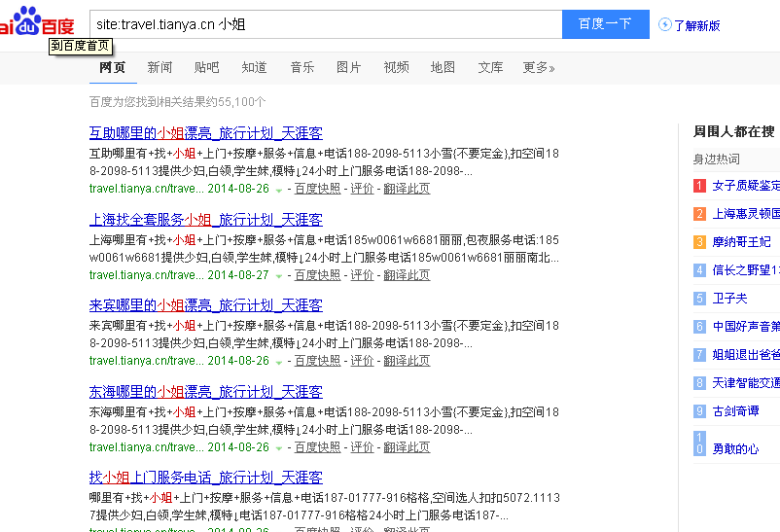Open 百度快照 for the 来宾 result

point(317,361)
